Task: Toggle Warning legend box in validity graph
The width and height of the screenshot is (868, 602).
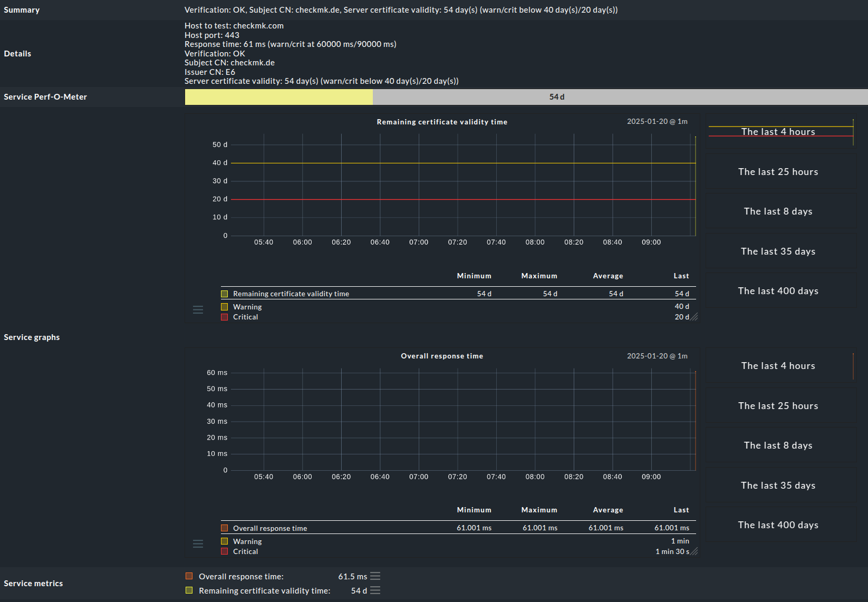Action: [225, 307]
